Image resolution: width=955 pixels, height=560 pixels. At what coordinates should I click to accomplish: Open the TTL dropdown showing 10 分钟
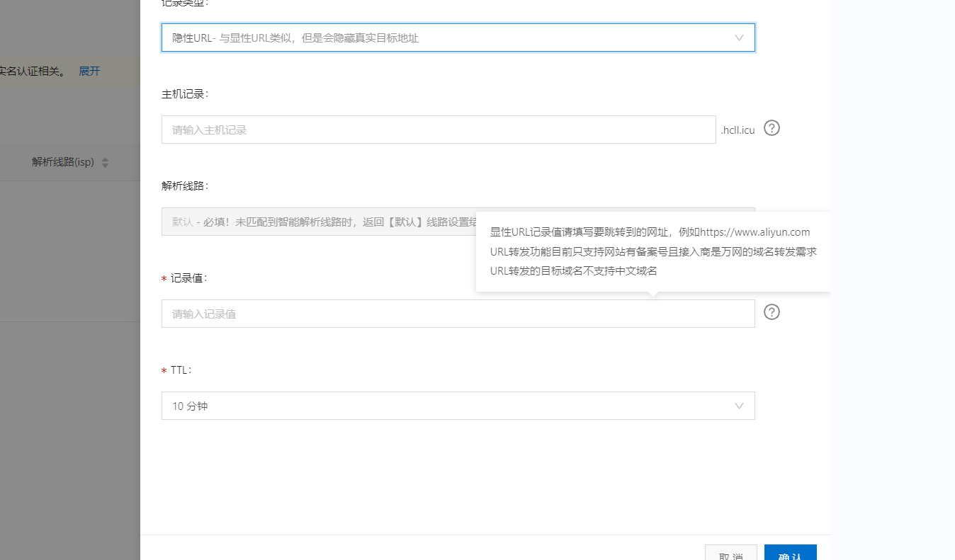[x=458, y=405]
